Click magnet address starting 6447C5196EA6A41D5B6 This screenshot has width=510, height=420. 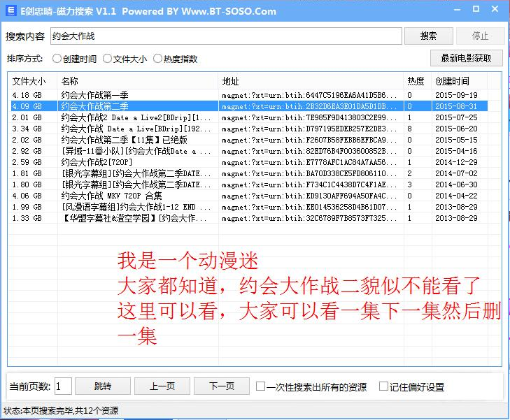point(309,95)
